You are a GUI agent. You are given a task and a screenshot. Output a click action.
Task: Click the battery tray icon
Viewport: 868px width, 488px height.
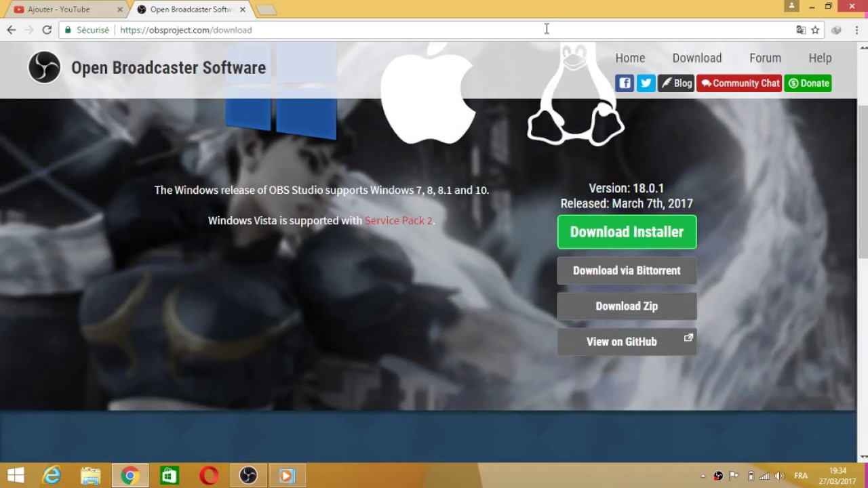[x=751, y=476]
